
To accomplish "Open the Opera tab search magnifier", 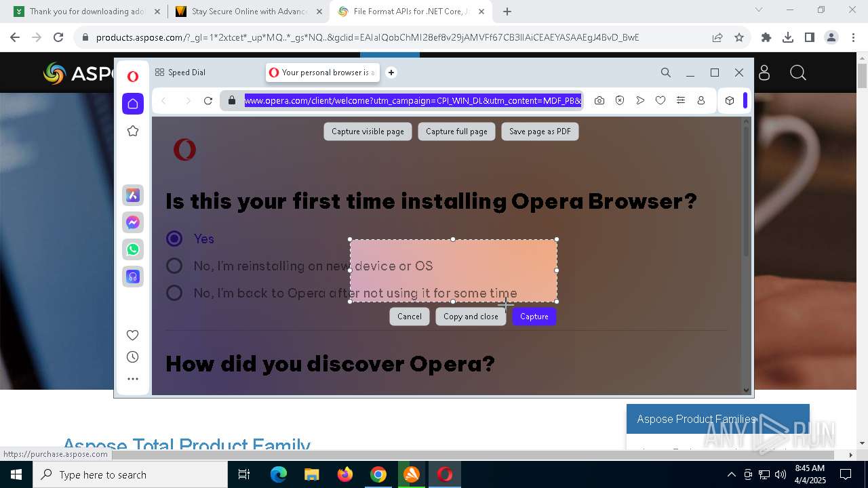I will point(666,73).
